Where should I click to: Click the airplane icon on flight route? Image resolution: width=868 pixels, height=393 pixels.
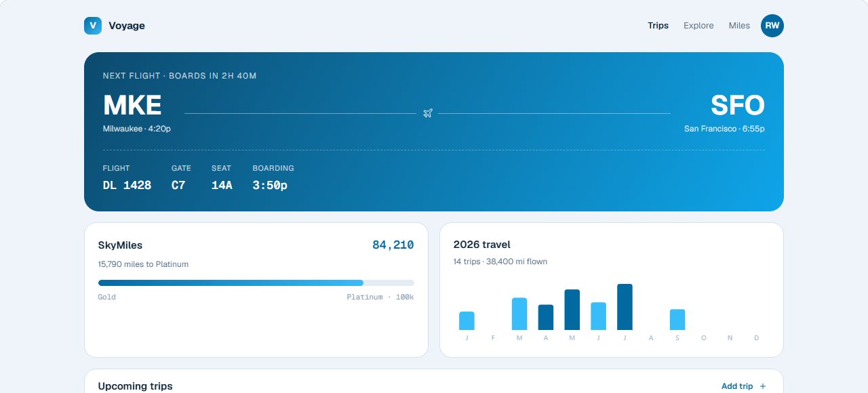[x=427, y=113]
